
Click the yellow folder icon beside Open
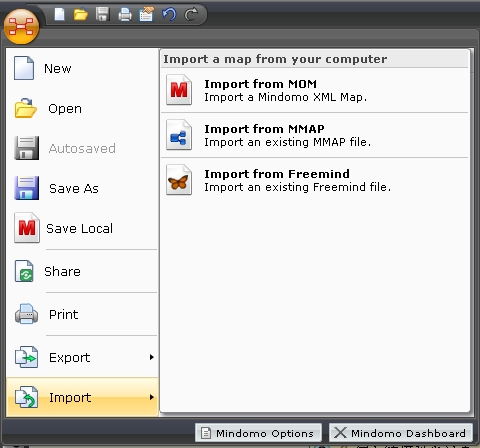pyautogui.click(x=25, y=108)
